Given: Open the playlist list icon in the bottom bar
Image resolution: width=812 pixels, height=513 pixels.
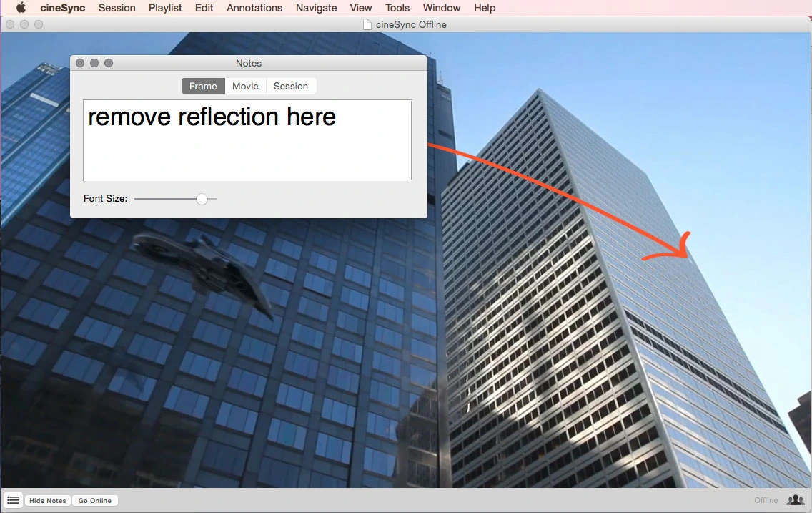Looking at the screenshot, I should [x=13, y=500].
